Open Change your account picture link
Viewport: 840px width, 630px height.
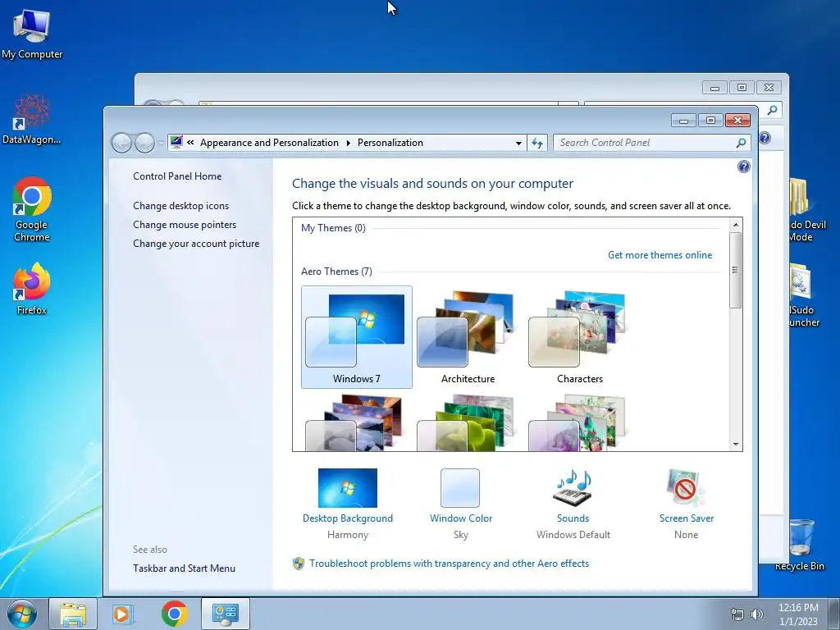[196, 243]
